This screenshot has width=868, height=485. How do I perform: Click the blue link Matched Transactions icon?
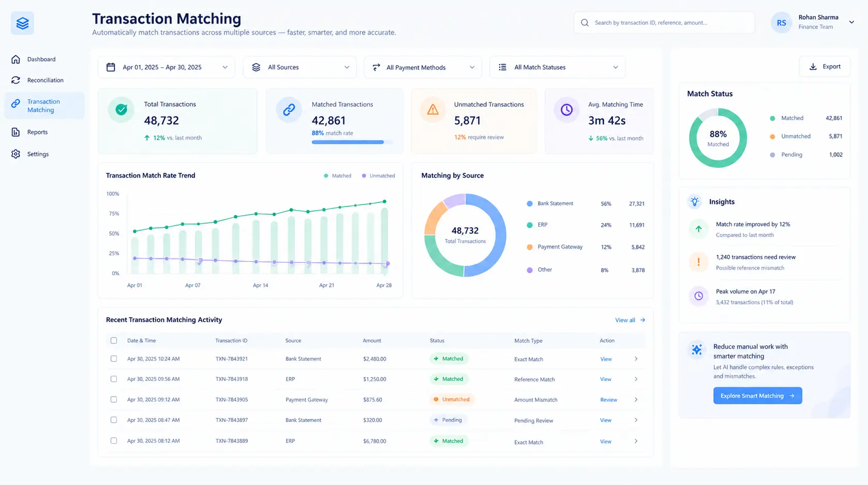coord(289,110)
